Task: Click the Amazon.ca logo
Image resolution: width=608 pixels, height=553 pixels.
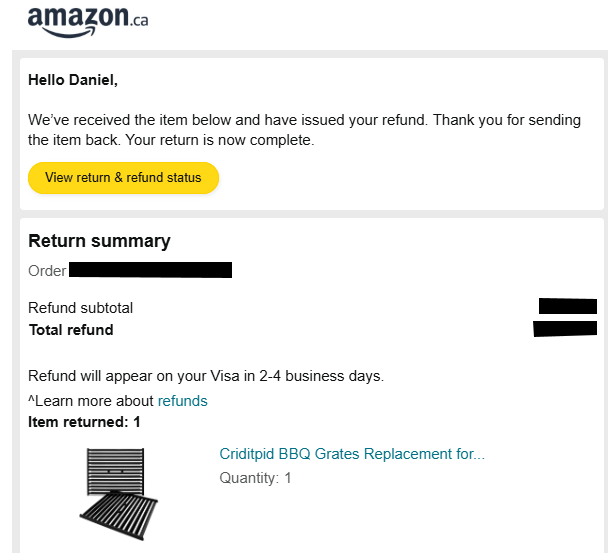Action: [x=88, y=20]
